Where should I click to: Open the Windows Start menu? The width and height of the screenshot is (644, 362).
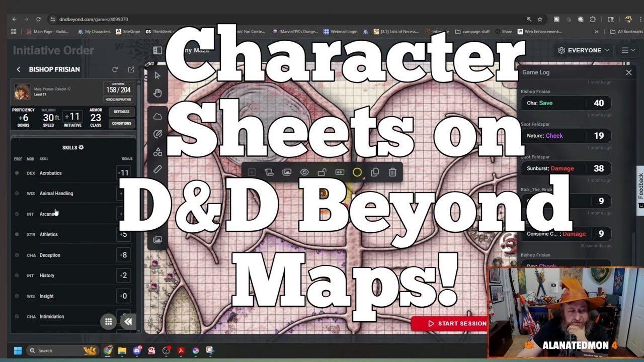(18, 350)
